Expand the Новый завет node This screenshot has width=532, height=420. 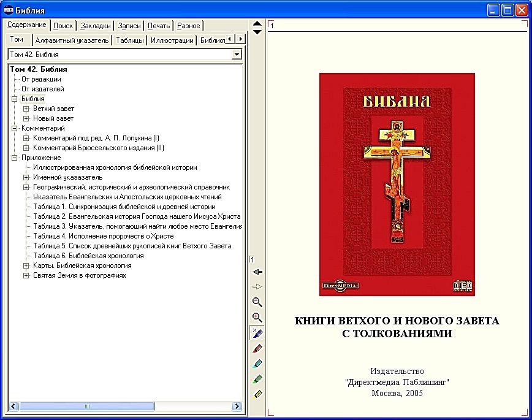click(x=26, y=118)
